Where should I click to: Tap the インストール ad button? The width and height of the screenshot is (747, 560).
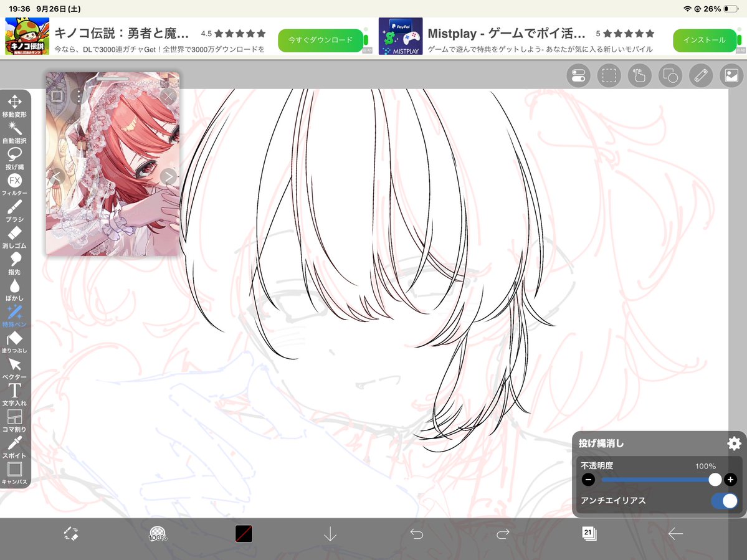pos(704,40)
